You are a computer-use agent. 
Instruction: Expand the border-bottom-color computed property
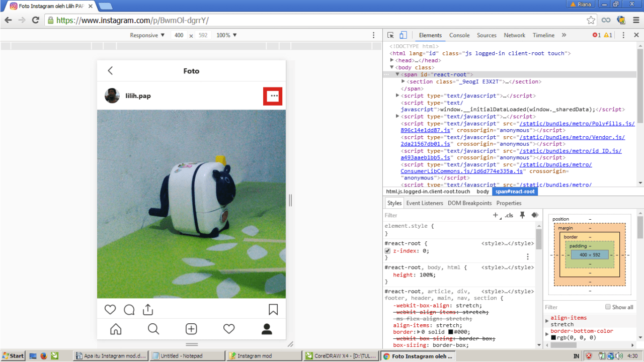tap(547, 334)
